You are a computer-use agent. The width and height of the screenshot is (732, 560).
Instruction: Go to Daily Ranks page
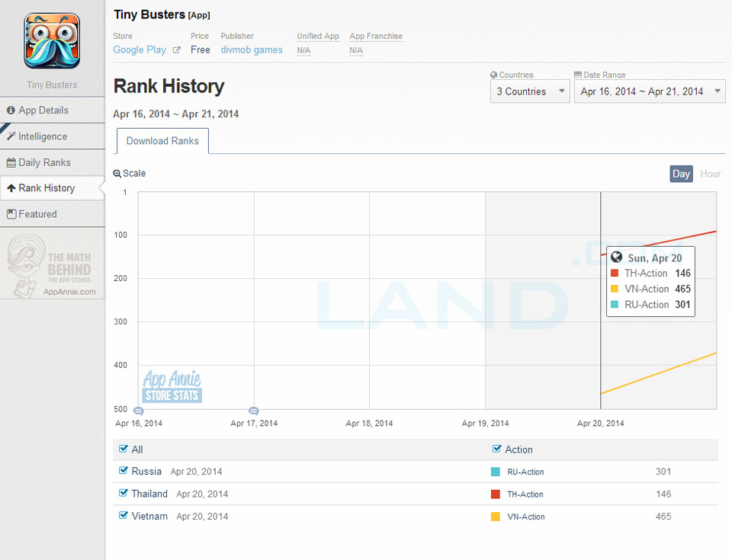click(52, 162)
